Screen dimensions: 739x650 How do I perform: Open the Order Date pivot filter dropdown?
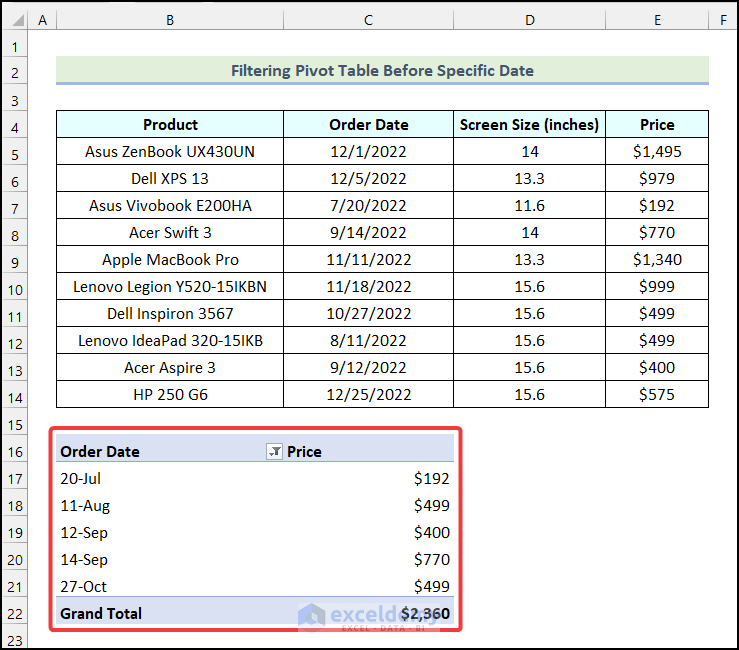pyautogui.click(x=274, y=452)
